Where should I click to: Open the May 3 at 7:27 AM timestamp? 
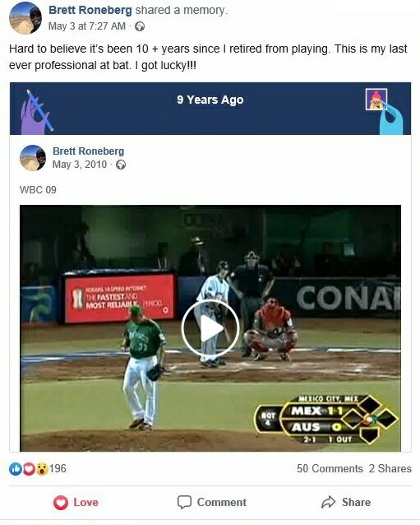pyautogui.click(x=87, y=26)
